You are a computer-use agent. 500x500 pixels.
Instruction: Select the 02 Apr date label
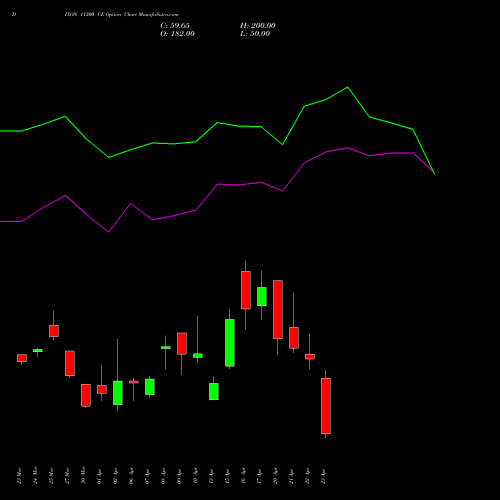[115, 476]
